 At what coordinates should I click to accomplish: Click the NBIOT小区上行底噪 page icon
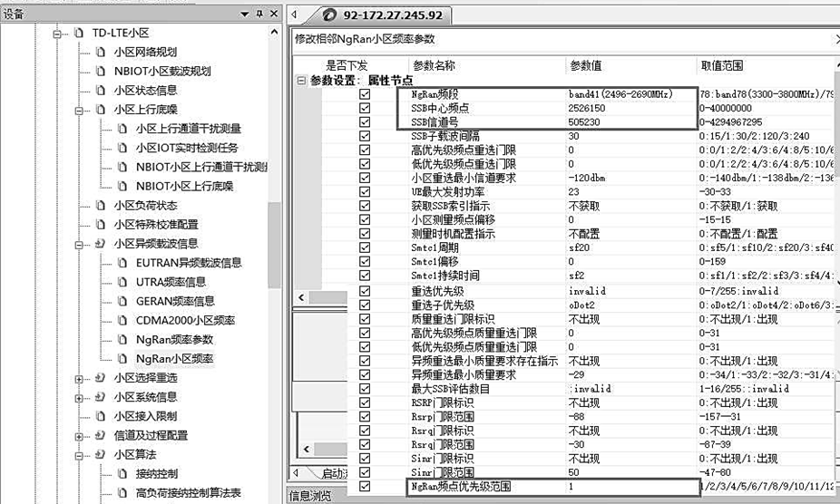122,187
